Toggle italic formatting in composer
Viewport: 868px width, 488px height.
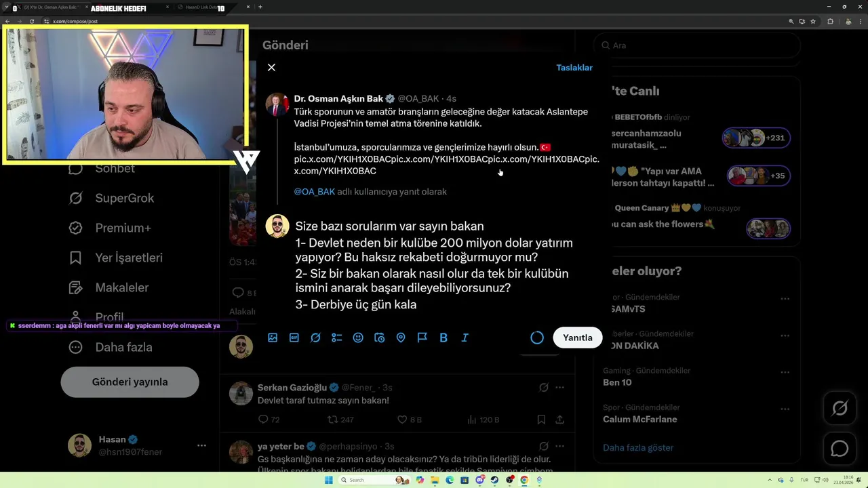[x=465, y=338]
